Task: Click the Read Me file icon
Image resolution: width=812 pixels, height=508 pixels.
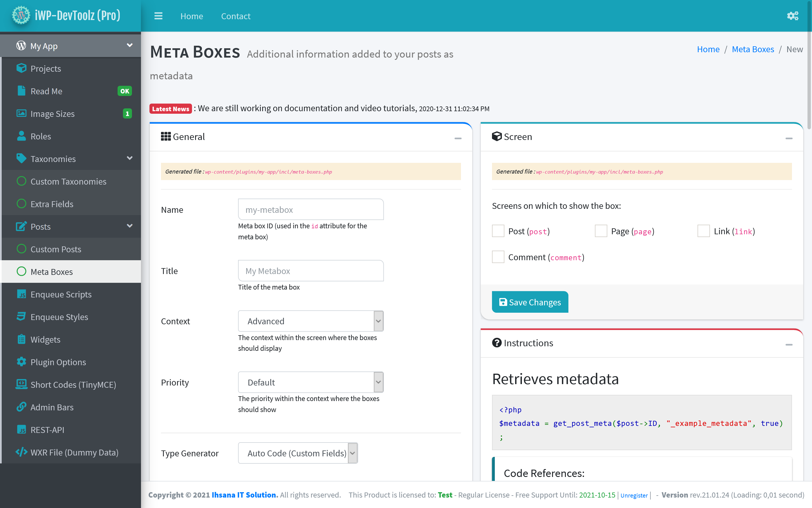Action: coord(21,91)
